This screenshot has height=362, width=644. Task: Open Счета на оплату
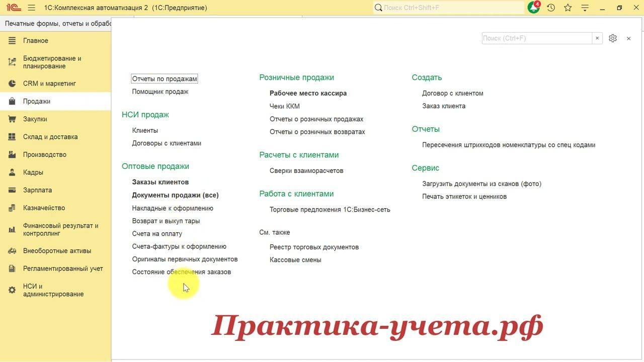coord(157,234)
